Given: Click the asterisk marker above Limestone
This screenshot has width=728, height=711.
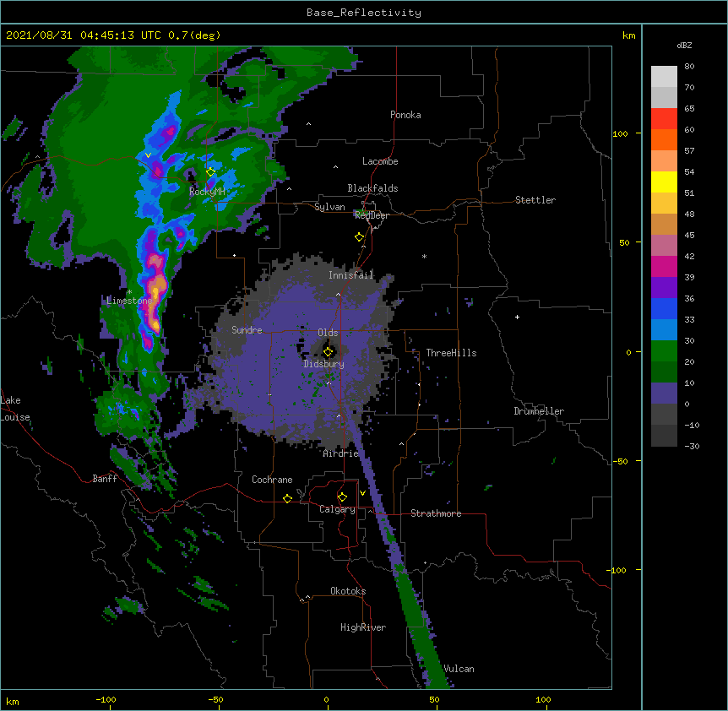Looking at the screenshot, I should click(129, 292).
